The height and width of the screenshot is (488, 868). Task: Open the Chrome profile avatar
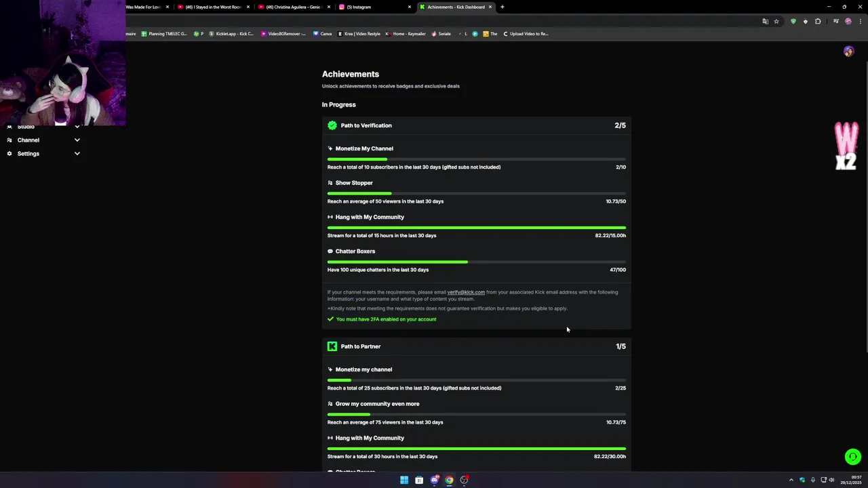(x=848, y=22)
